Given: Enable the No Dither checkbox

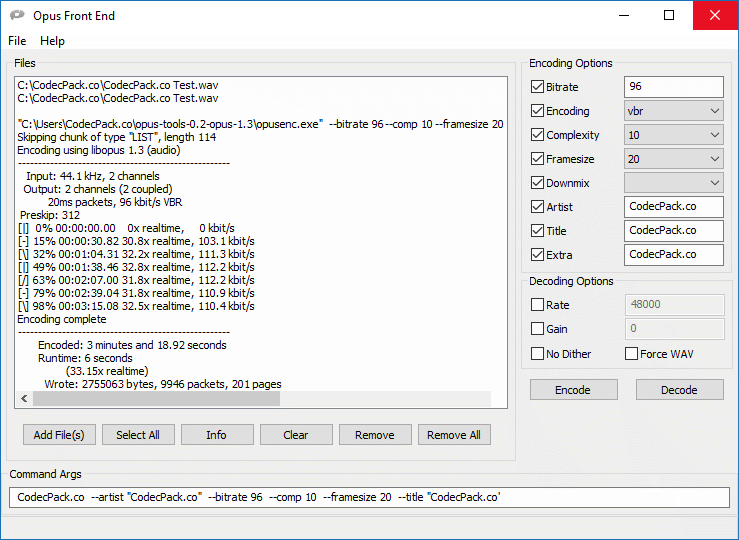Looking at the screenshot, I should [x=538, y=354].
